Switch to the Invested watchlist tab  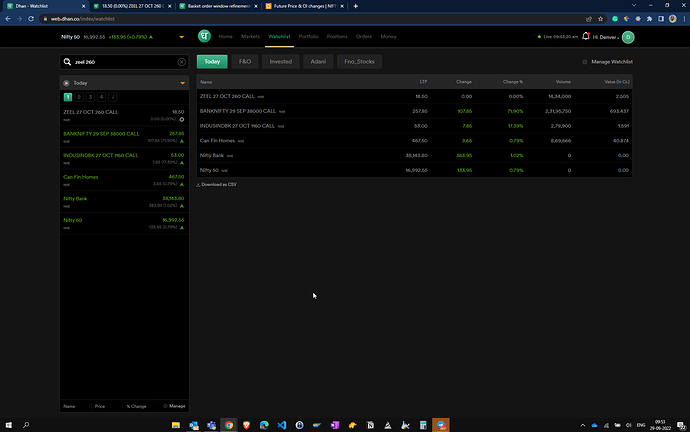point(281,62)
